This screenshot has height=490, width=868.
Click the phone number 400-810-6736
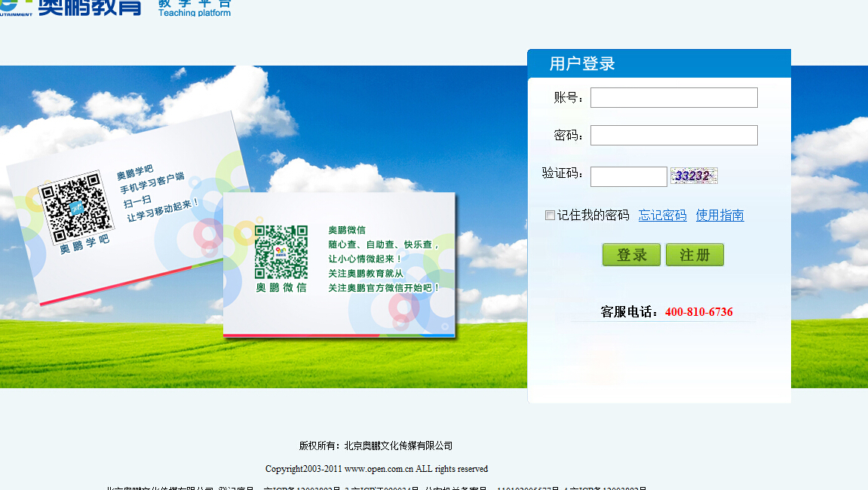698,312
